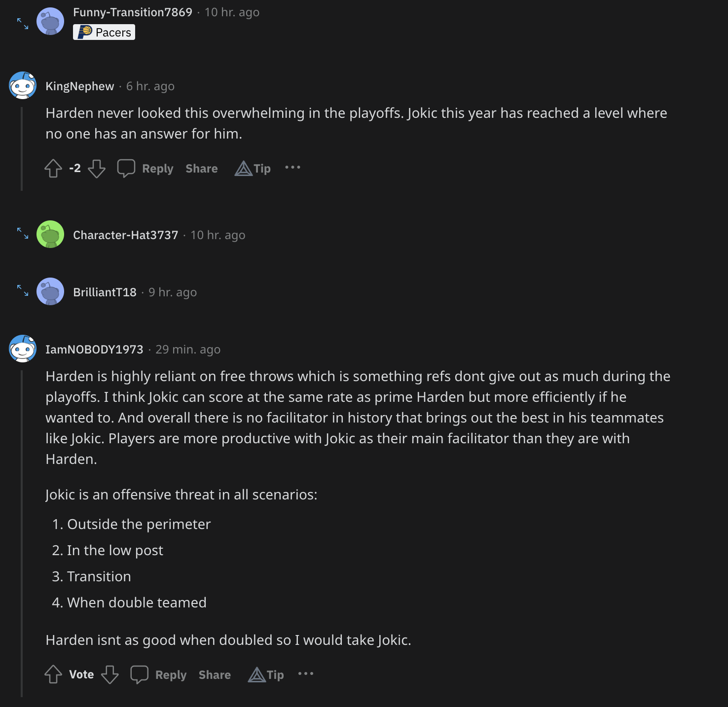Expand Character-Hat3737's collapsed comment
This screenshot has width=728, height=707.
pyautogui.click(x=23, y=233)
